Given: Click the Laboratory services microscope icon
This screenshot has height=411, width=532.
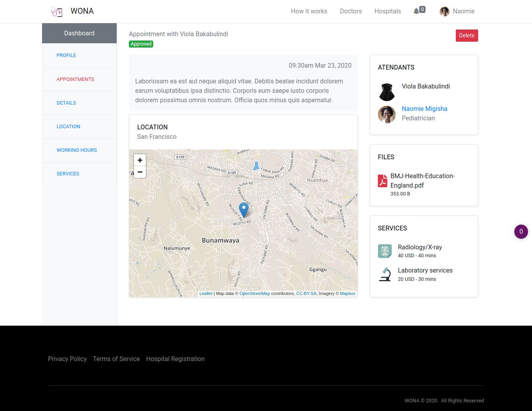Looking at the screenshot, I should (x=385, y=275).
